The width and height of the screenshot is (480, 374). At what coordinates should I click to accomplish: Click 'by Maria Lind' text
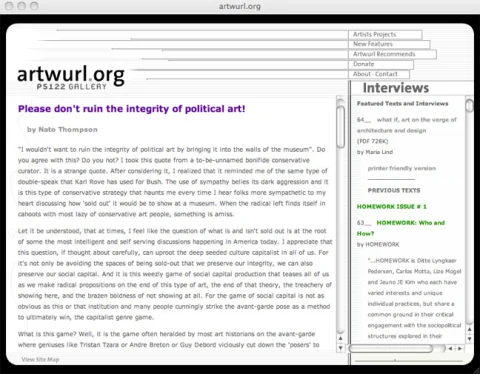click(x=375, y=152)
